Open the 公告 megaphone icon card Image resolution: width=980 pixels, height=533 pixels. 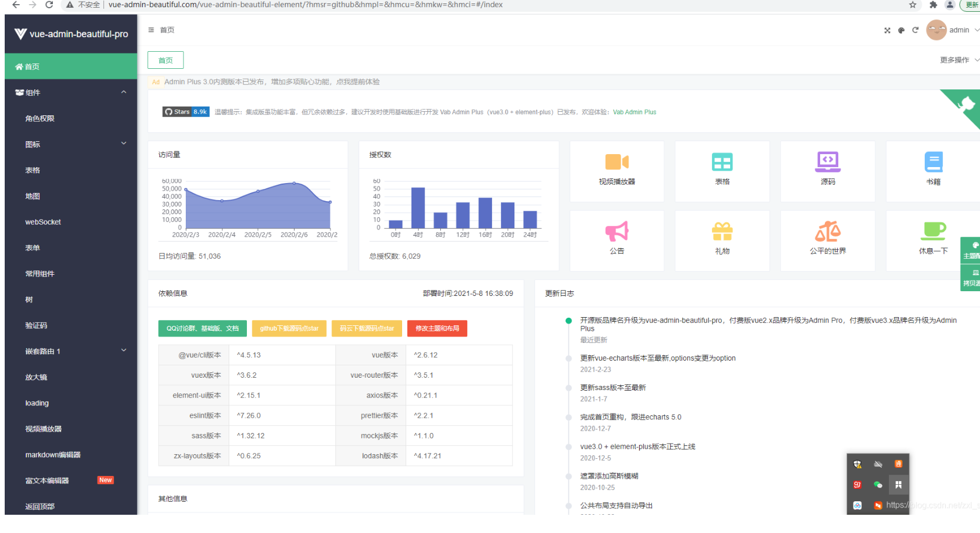pyautogui.click(x=617, y=241)
